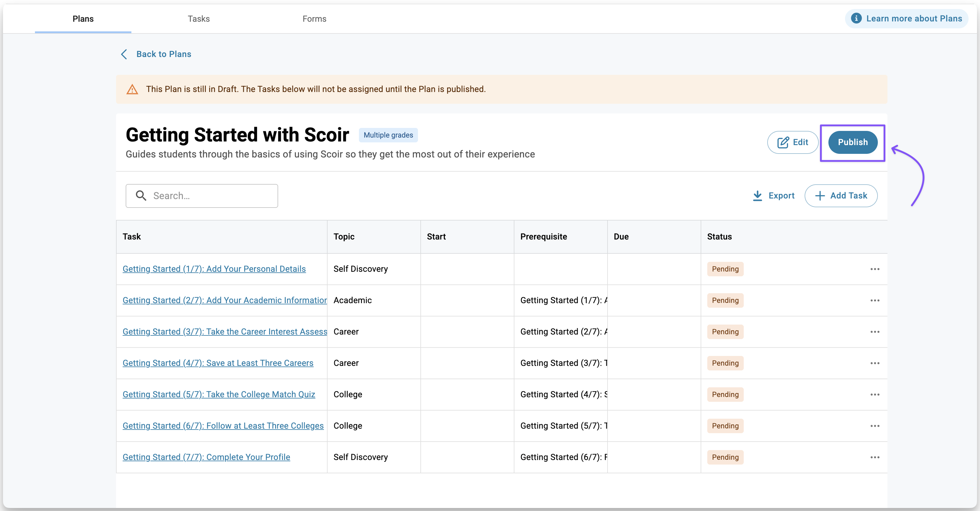The width and height of the screenshot is (980, 511).
Task: Switch to the Forms tab
Action: 314,19
